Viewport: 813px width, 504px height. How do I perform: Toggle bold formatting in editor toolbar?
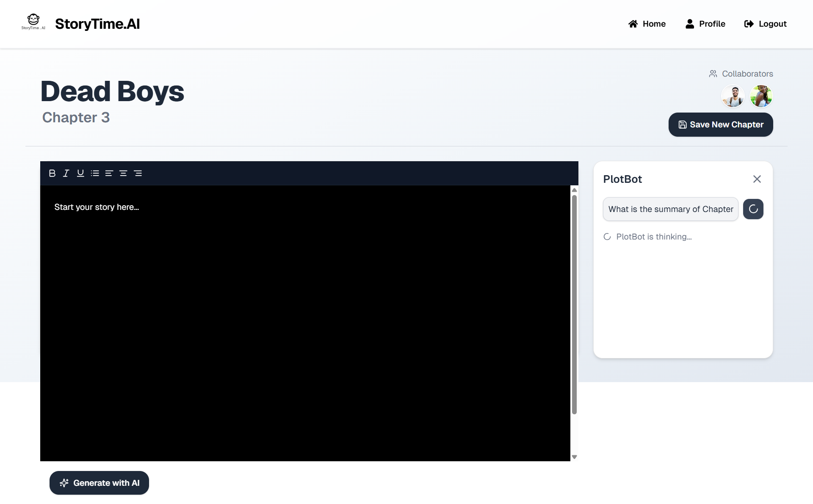pos(52,173)
